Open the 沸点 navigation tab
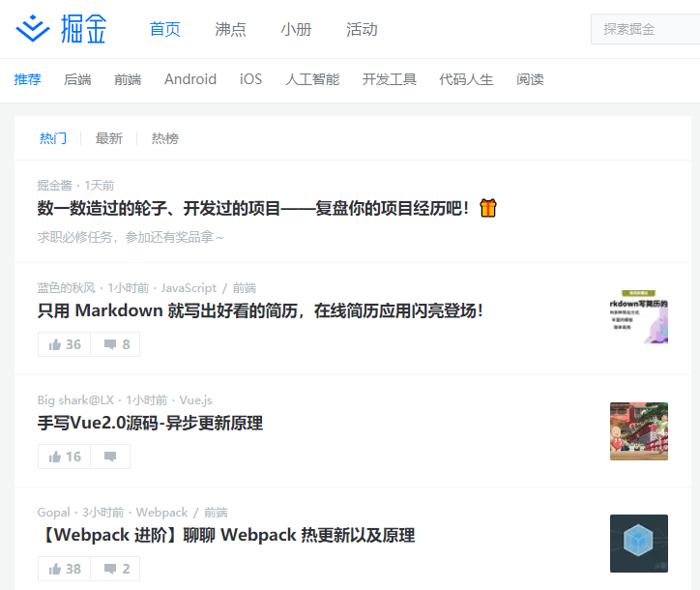The height and width of the screenshot is (590, 700). pos(230,29)
